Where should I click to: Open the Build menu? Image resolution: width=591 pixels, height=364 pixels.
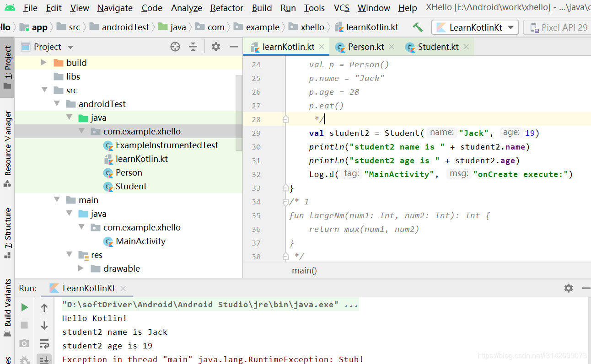(262, 8)
